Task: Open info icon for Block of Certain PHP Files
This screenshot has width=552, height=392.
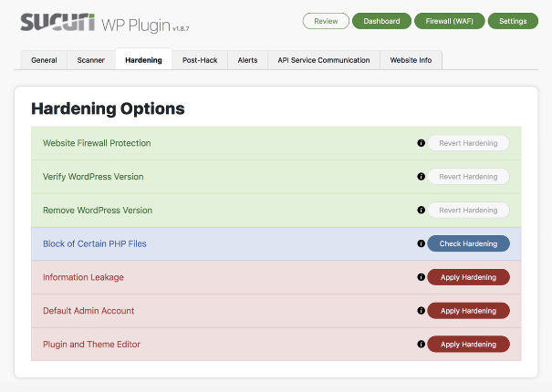Action: pos(421,243)
